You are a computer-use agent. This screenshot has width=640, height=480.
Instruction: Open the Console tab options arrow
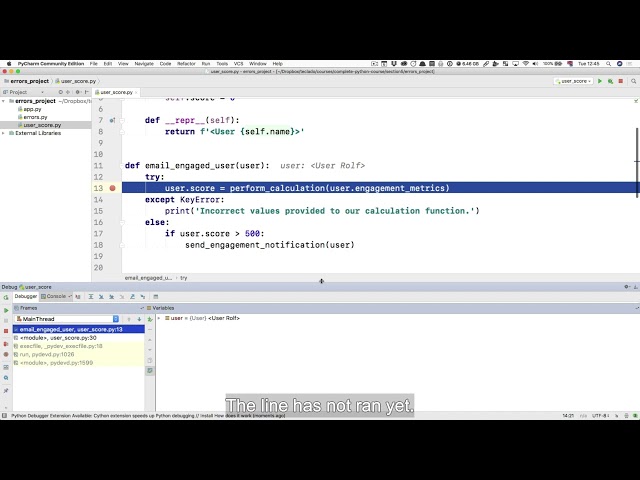click(x=70, y=296)
